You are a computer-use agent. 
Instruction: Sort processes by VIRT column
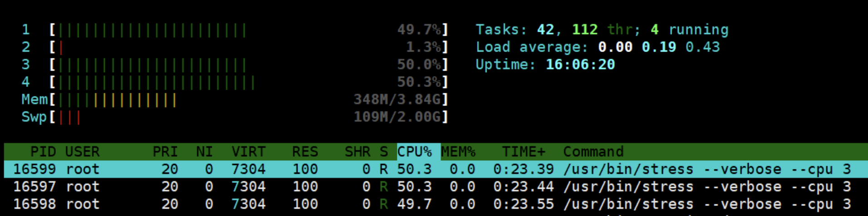pyautogui.click(x=248, y=152)
